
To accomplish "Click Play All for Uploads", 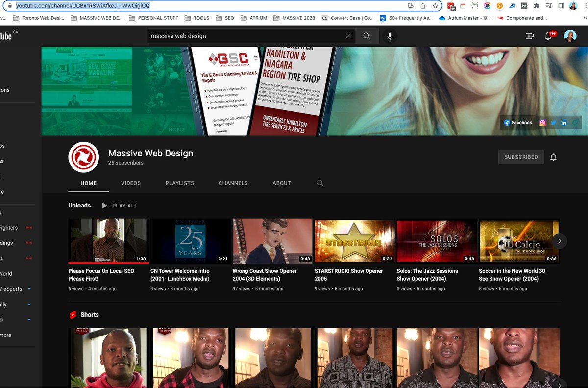I will tap(120, 206).
